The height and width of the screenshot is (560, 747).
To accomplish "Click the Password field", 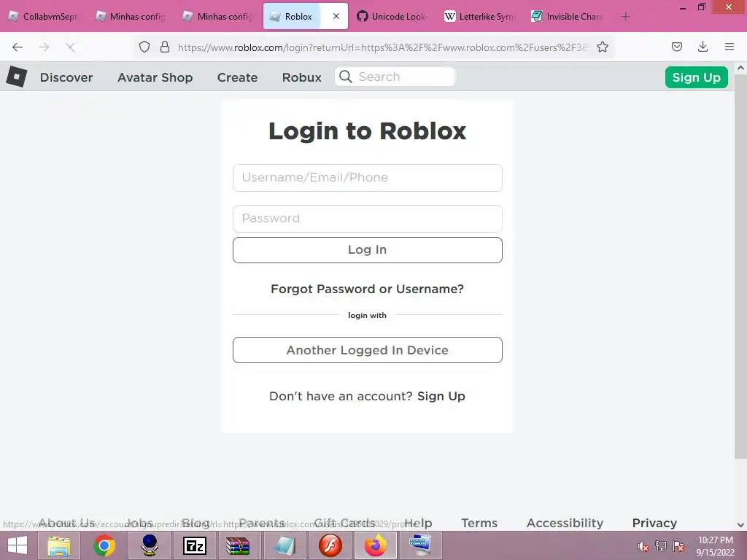I will click(x=368, y=219).
